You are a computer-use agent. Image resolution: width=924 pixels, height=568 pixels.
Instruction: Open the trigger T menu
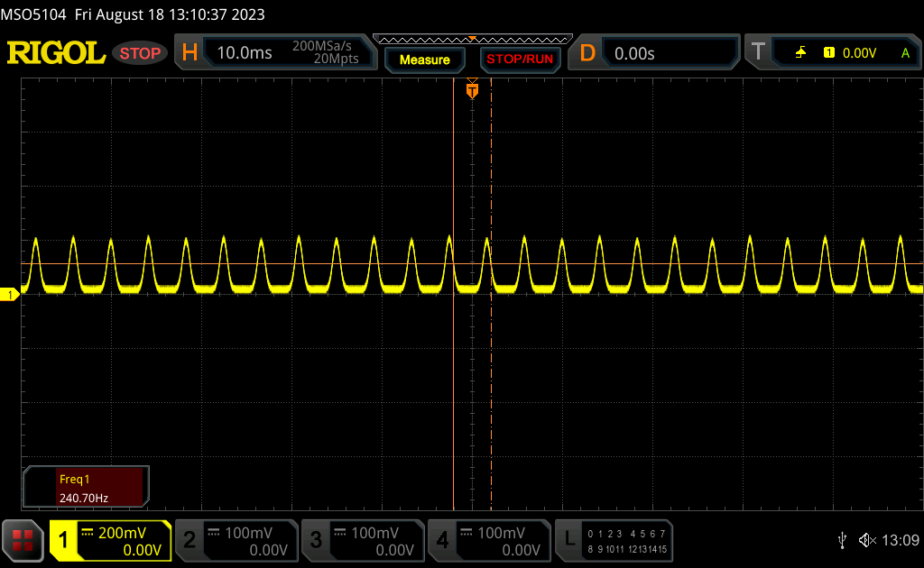[758, 52]
